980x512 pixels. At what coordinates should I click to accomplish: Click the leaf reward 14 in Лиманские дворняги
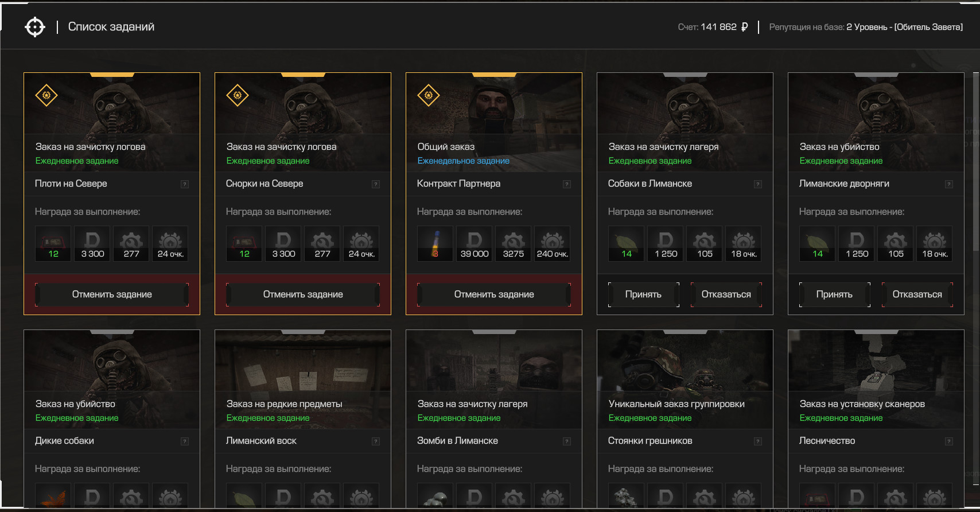point(818,244)
